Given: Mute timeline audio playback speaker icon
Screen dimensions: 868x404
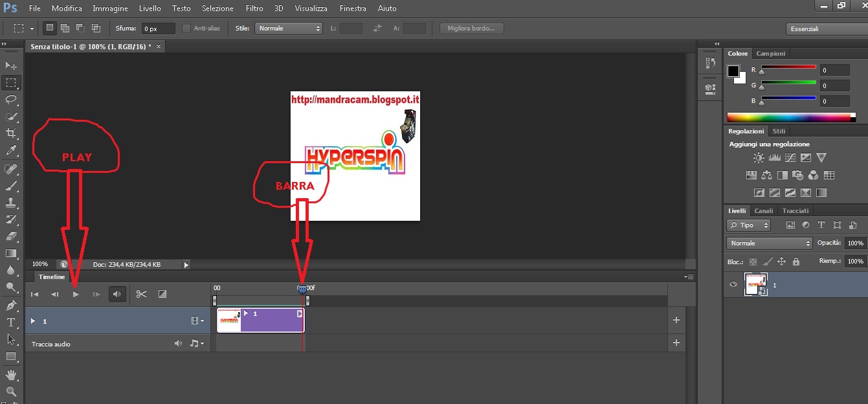Looking at the screenshot, I should (117, 294).
